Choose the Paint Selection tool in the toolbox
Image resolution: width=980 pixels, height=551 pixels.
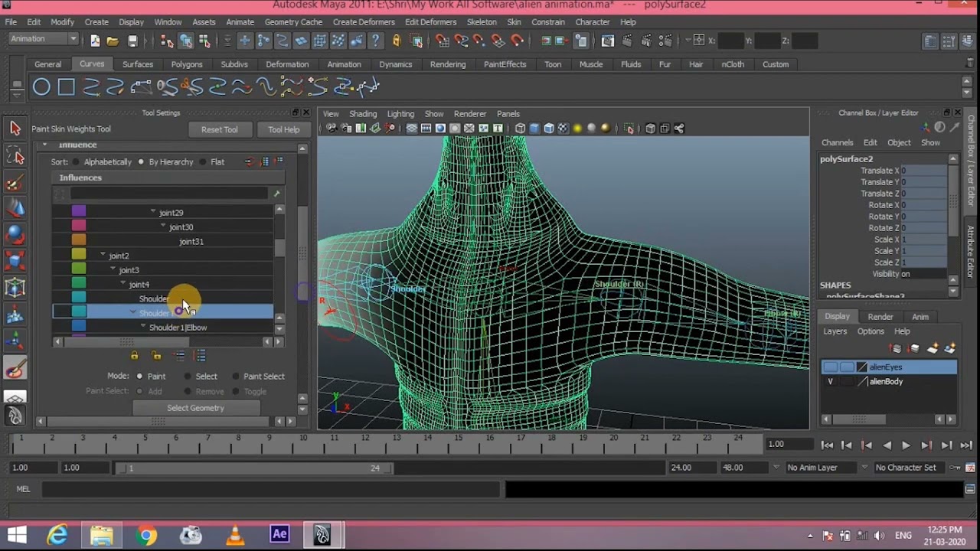(15, 183)
